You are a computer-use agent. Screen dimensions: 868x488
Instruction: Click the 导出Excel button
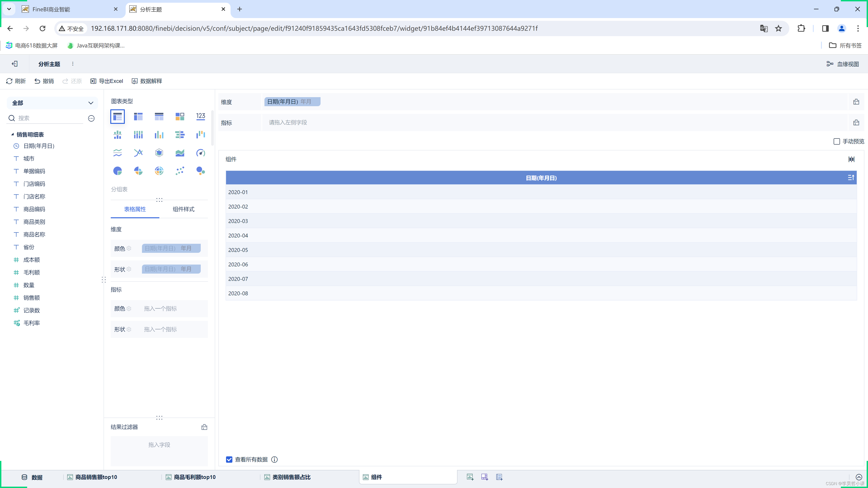pos(107,81)
